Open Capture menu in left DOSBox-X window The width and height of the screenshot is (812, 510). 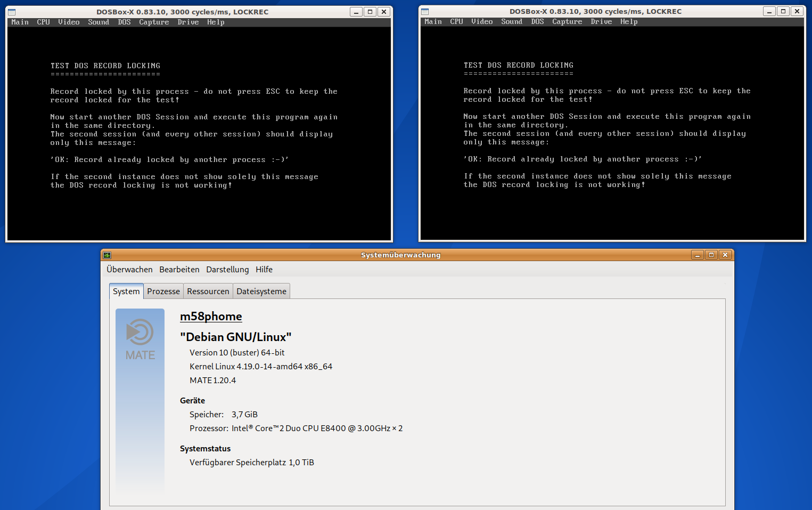(x=154, y=22)
